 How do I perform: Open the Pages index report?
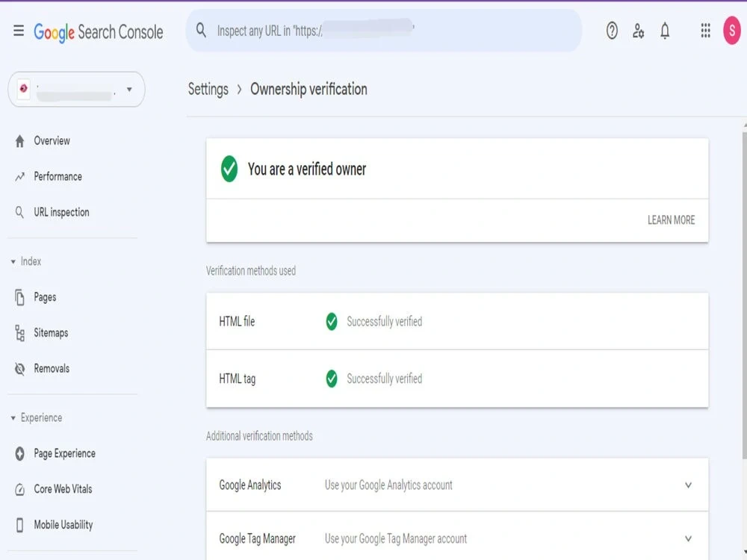click(45, 297)
